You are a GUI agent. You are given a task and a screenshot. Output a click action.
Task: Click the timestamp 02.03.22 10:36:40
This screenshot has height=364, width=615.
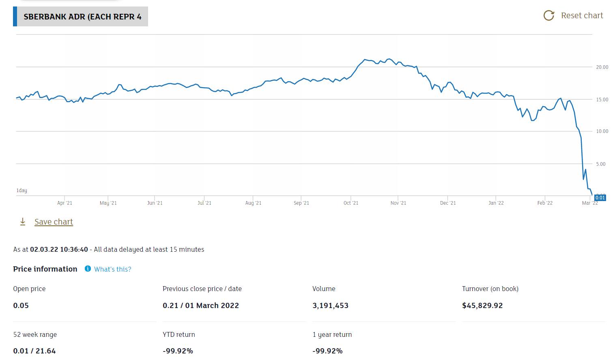[59, 249]
